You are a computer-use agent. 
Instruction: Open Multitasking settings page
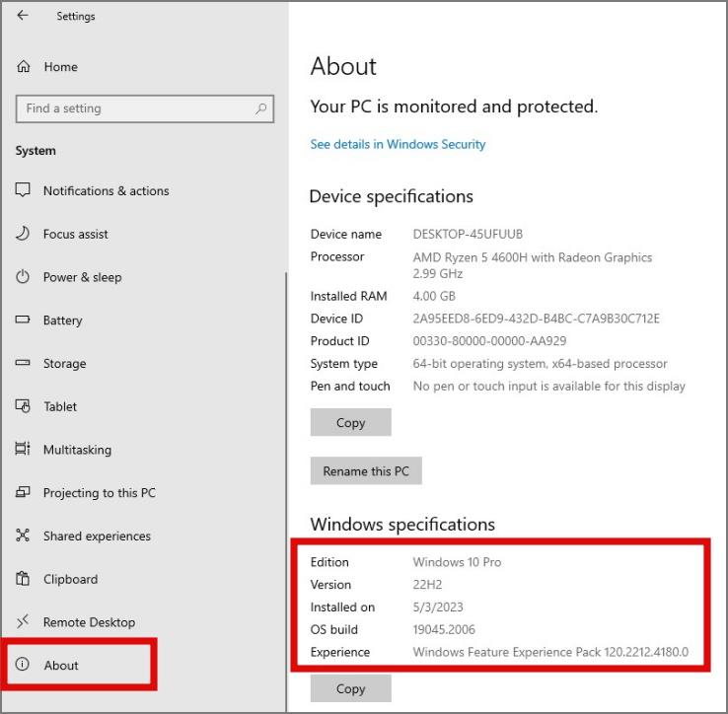pyautogui.click(x=77, y=450)
